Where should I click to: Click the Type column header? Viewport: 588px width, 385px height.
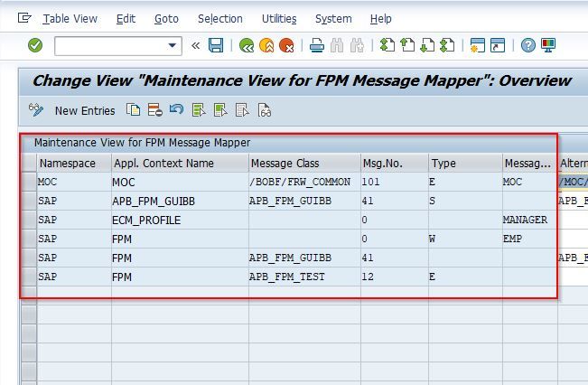[x=465, y=164]
